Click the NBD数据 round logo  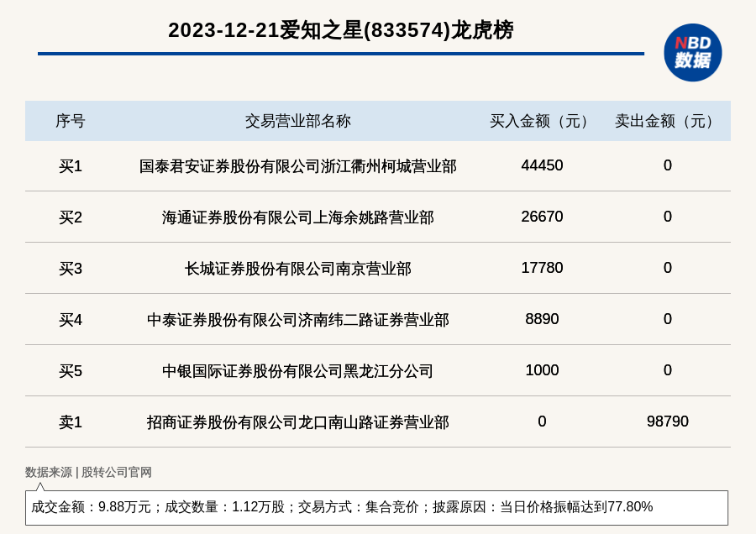tap(692, 53)
